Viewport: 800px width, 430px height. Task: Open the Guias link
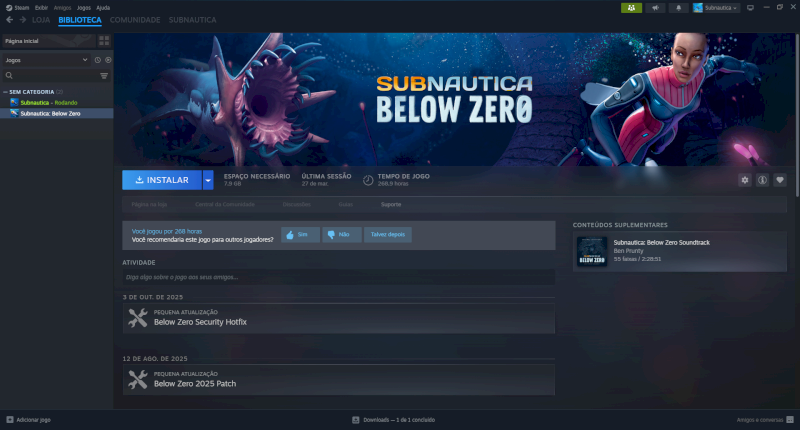coord(345,205)
